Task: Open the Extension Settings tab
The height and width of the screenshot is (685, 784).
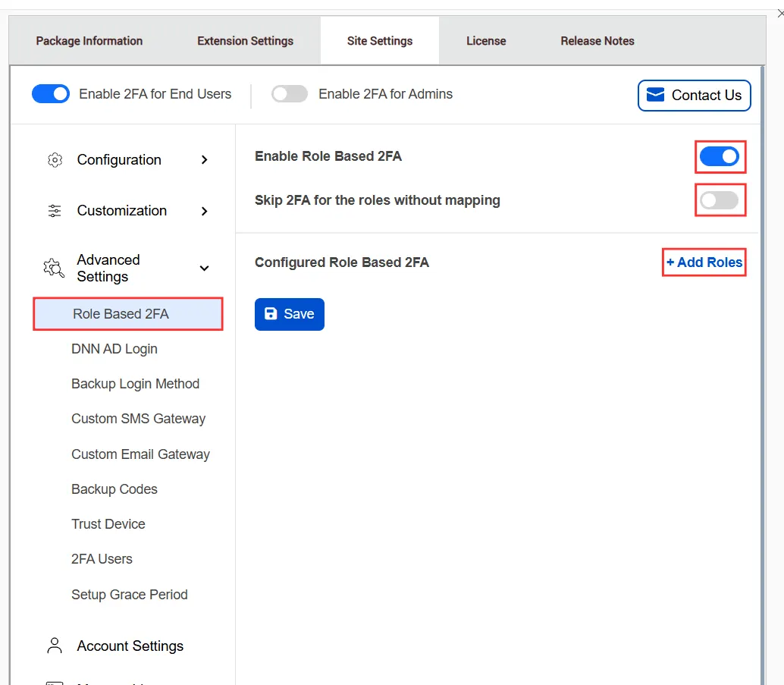Action: pyautogui.click(x=245, y=41)
